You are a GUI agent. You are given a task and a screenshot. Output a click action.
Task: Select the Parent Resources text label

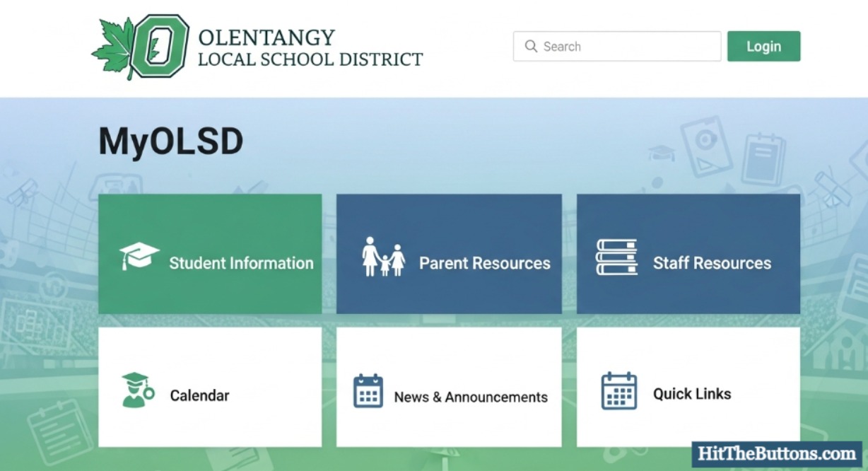[484, 263]
